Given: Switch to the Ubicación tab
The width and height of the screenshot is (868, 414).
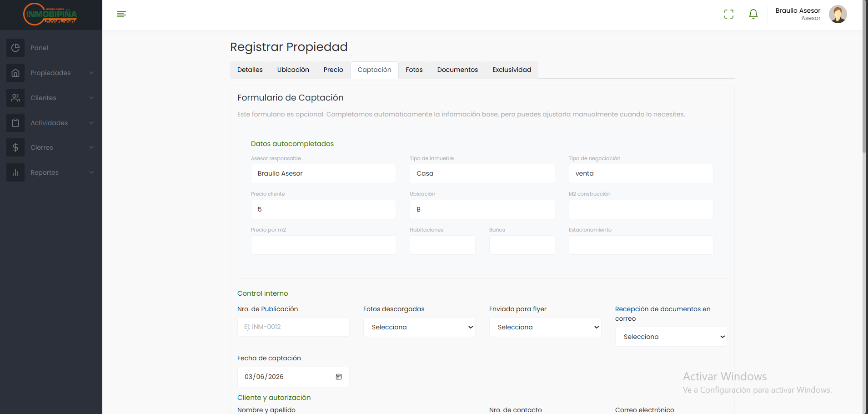Looking at the screenshot, I should [x=293, y=70].
